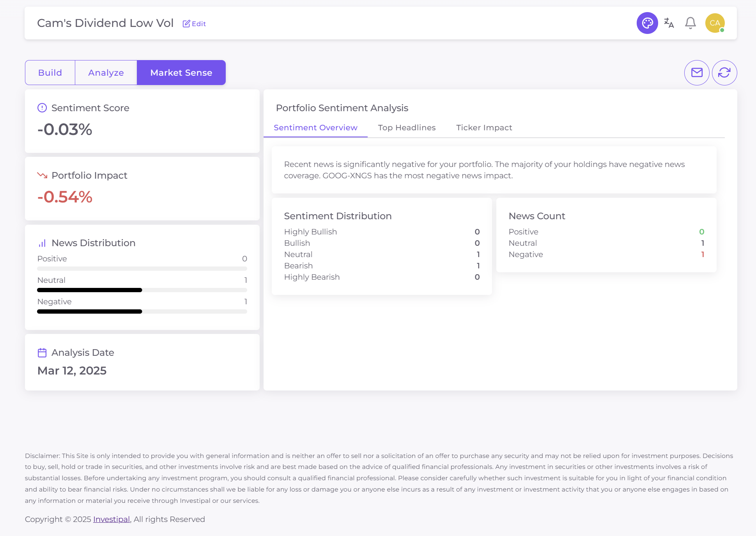
Task: Open the Top Headlines tab
Action: [407, 128]
